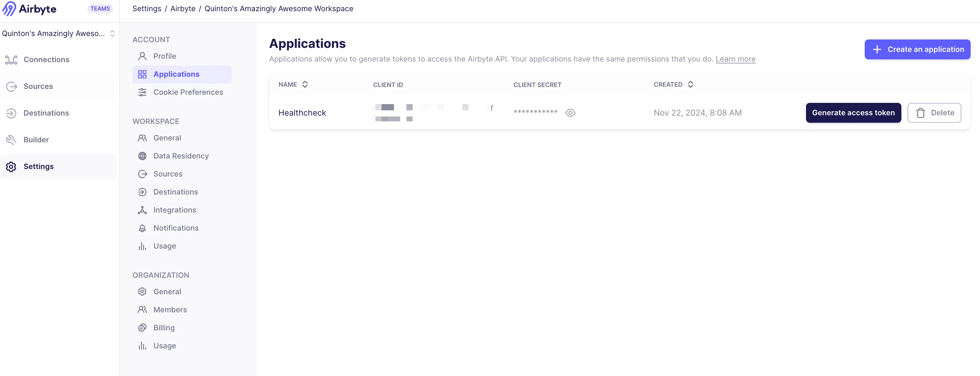Select Profile in the Account menu
The width and height of the screenshot is (980, 376).
tap(164, 56)
